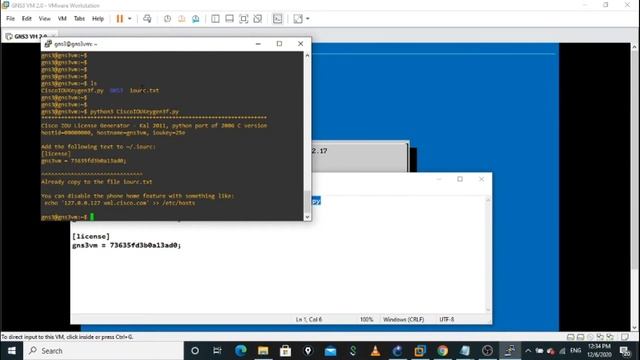Screen dimensions: 640x360
Task: Click the gns3vm license key line in Notepad
Action: coord(127,245)
